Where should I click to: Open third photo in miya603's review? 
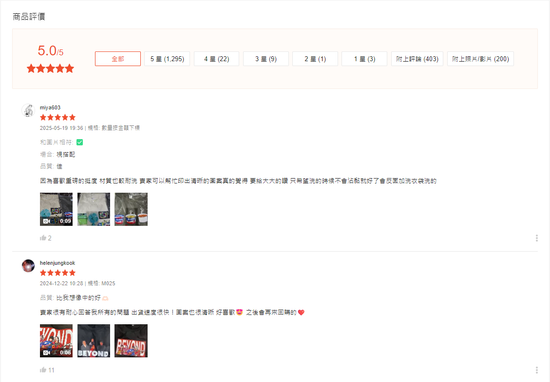[x=131, y=209]
